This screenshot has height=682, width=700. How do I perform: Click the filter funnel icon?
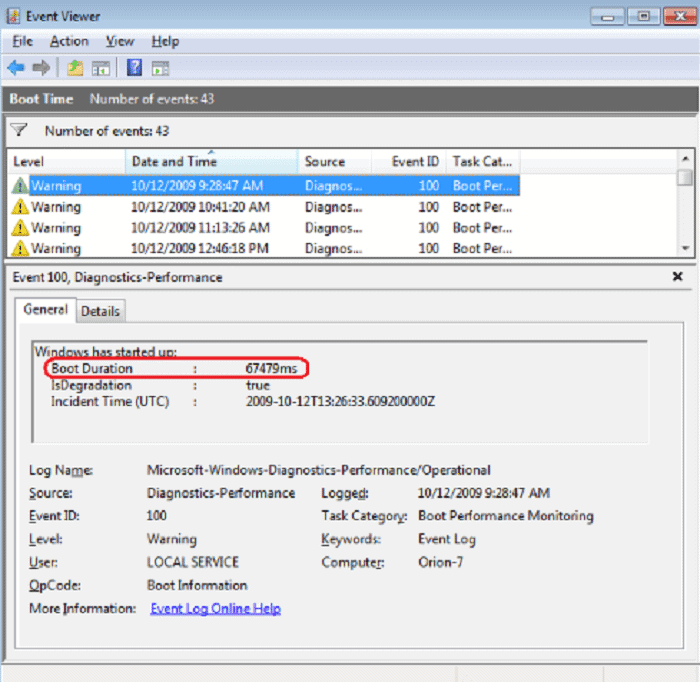pos(18,131)
